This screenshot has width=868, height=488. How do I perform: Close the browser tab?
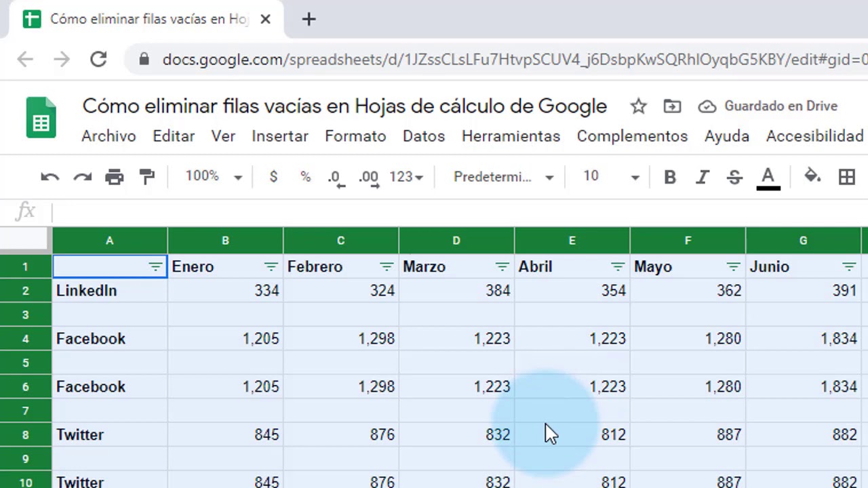point(265,19)
